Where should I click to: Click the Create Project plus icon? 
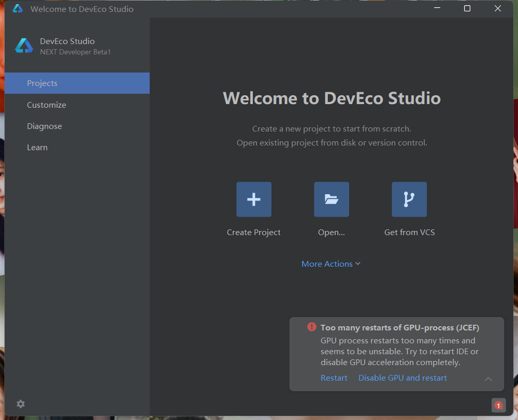pos(254,199)
